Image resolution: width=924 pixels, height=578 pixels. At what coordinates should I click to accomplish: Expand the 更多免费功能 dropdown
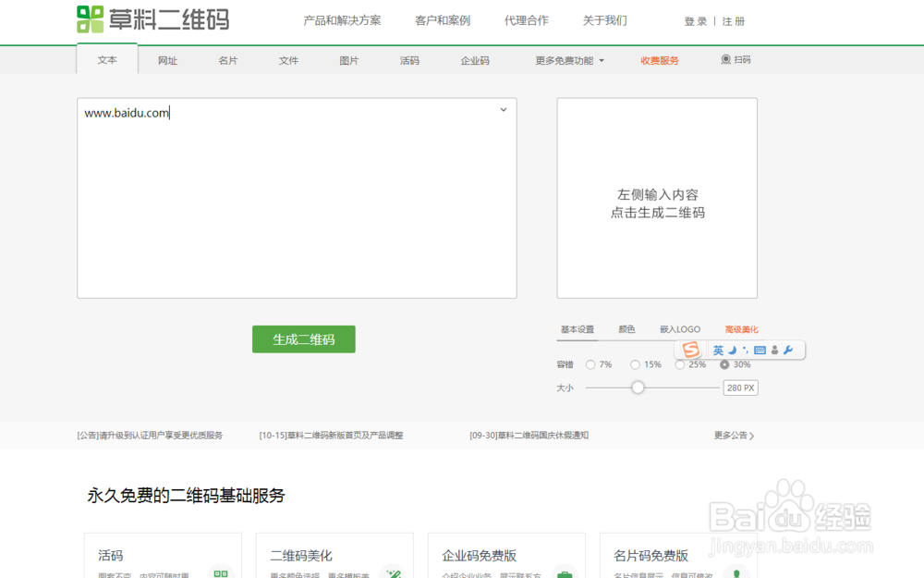click(x=566, y=59)
